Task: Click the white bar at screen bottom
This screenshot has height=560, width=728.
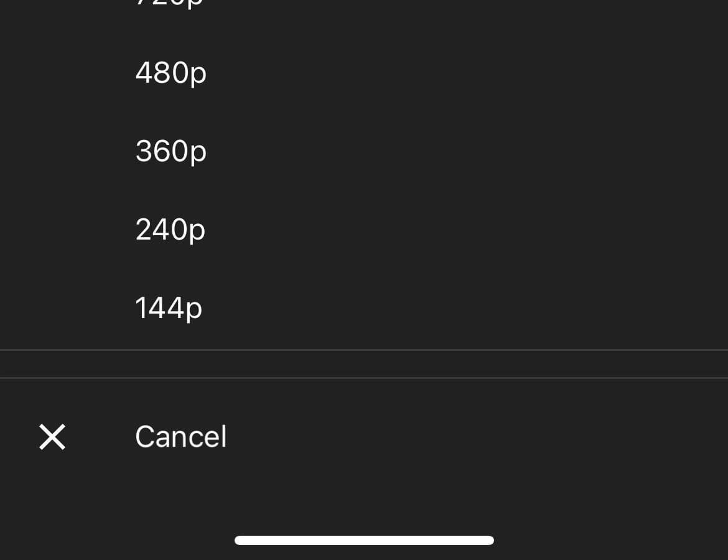Action: click(x=364, y=540)
